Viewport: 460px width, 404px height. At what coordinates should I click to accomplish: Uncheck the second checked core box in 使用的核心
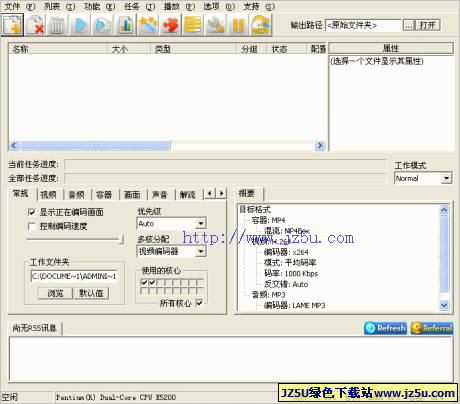coord(152,282)
